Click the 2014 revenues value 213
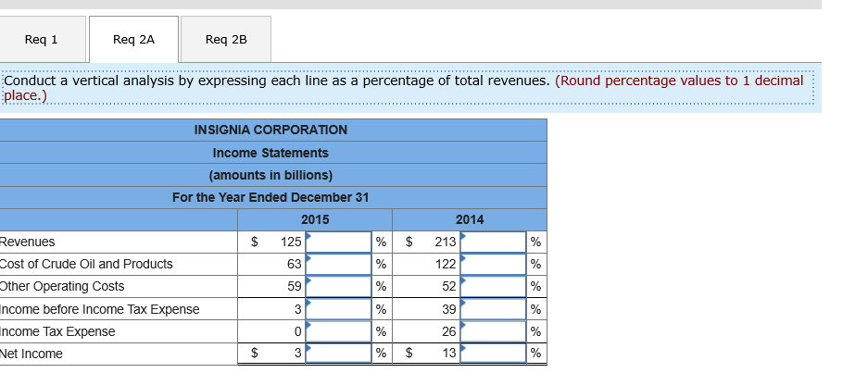Viewport: 868px width, 373px height. (x=446, y=242)
